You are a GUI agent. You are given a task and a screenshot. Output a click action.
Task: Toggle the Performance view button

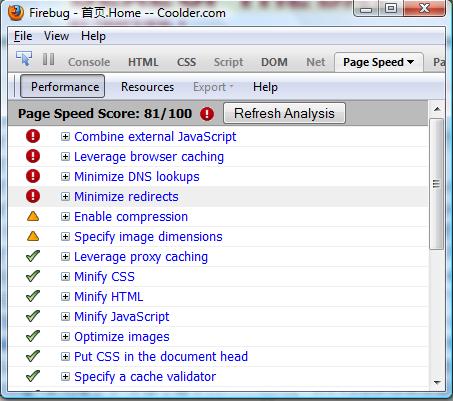point(63,86)
